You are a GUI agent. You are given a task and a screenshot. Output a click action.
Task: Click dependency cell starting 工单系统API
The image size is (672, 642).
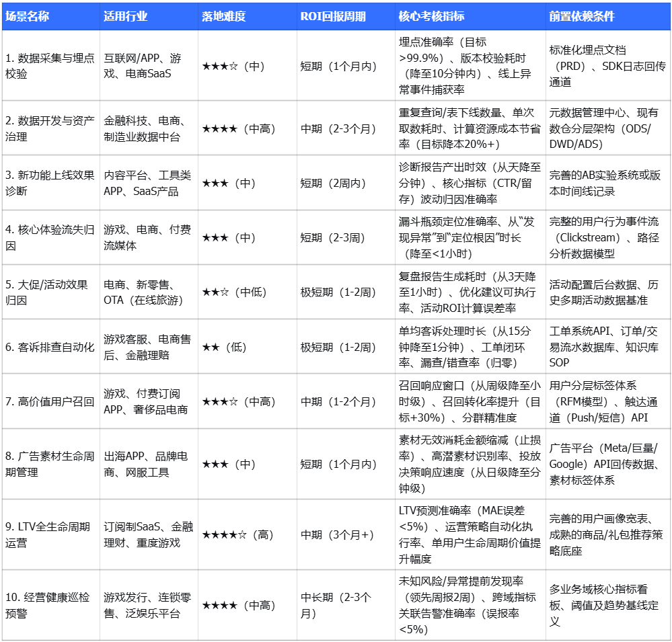[608, 346]
